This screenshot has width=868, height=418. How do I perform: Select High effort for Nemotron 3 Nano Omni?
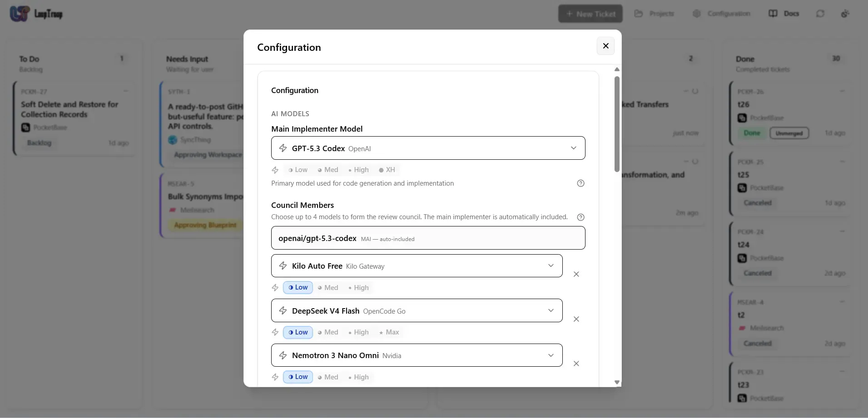(358, 377)
